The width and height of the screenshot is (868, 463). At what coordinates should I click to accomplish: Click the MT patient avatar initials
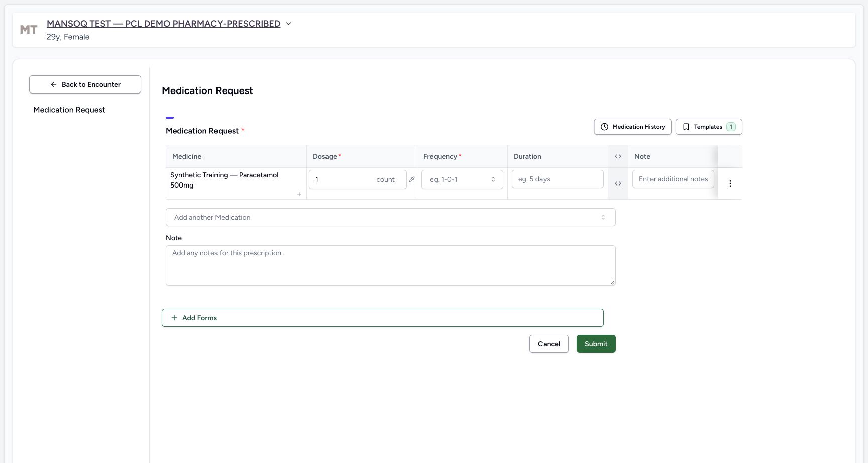tap(29, 30)
